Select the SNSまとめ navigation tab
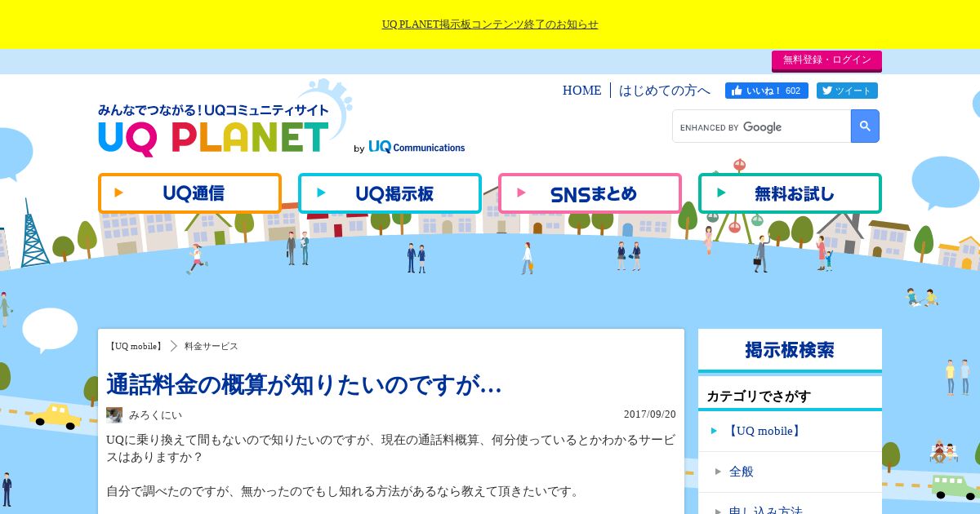 pyautogui.click(x=590, y=193)
